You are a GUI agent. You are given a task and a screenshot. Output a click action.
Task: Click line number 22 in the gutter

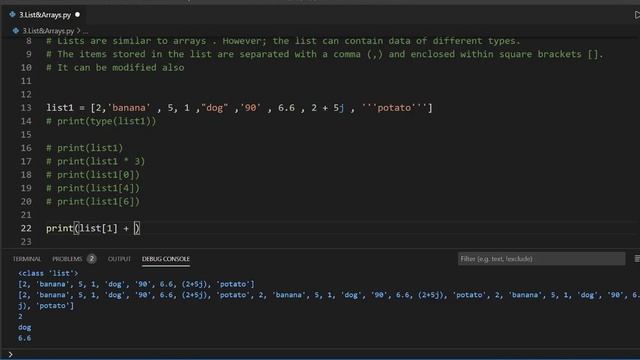(26, 228)
